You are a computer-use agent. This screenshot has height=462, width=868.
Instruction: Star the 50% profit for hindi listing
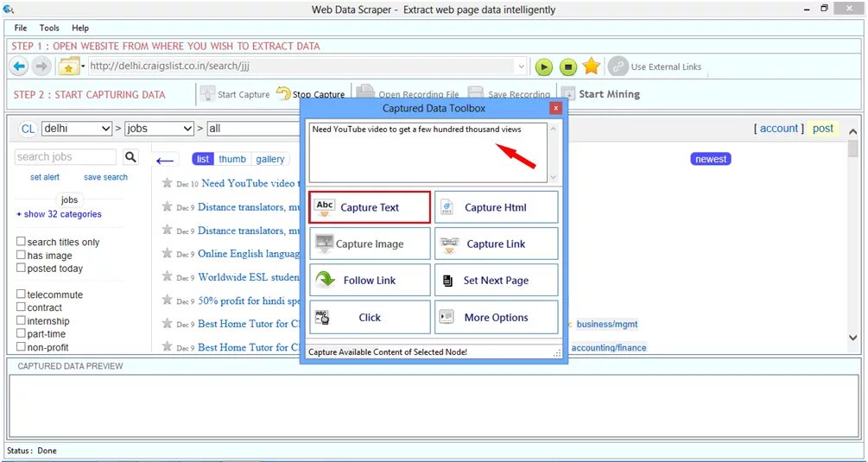point(167,301)
